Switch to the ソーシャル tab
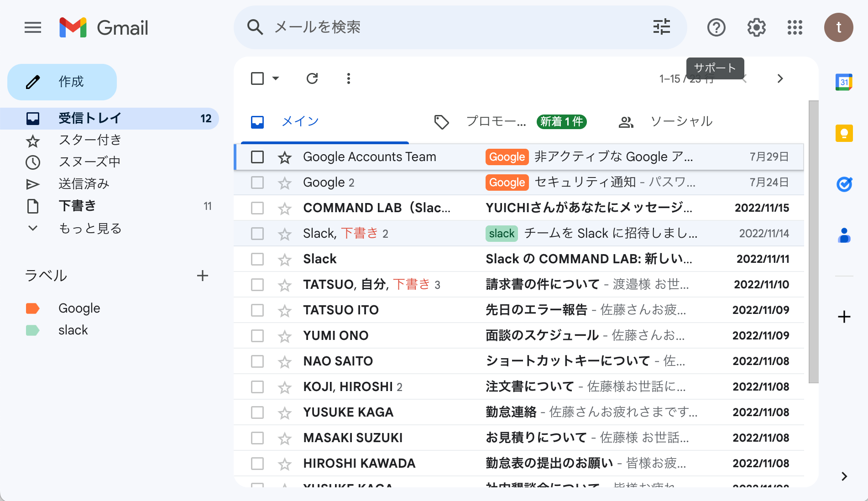868x501 pixels. pos(665,121)
